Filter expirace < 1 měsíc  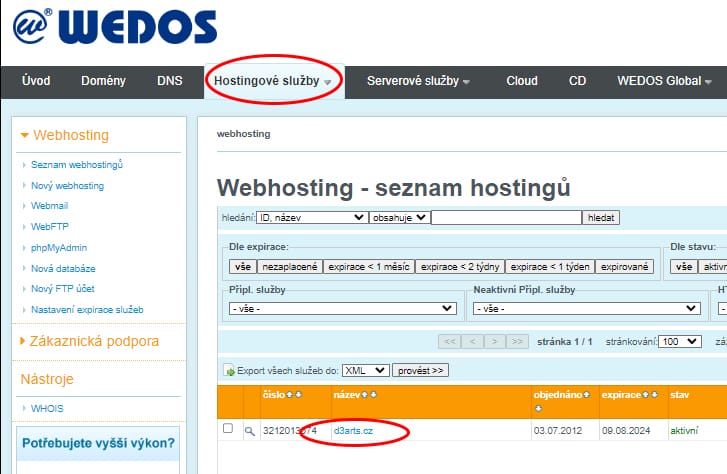[x=369, y=267]
